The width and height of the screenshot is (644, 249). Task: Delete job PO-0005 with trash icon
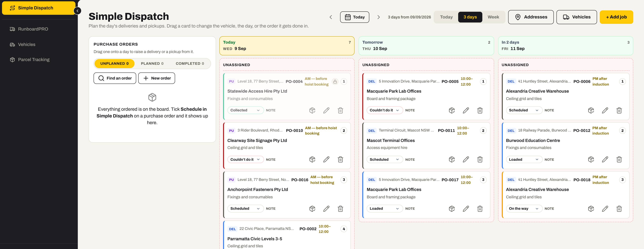pos(480,110)
